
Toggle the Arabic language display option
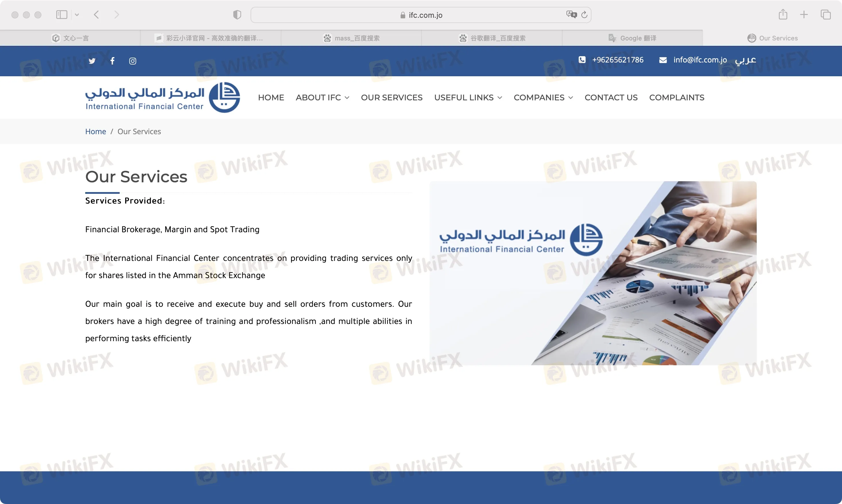click(747, 60)
